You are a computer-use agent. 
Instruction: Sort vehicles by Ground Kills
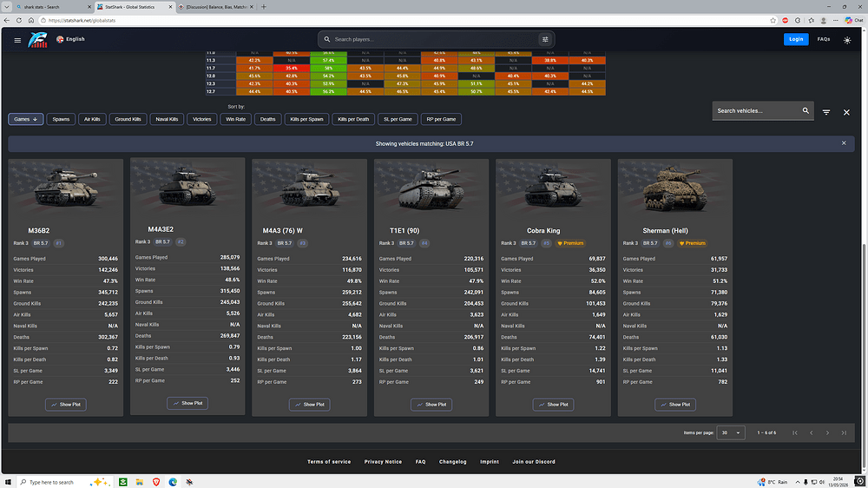tap(128, 119)
